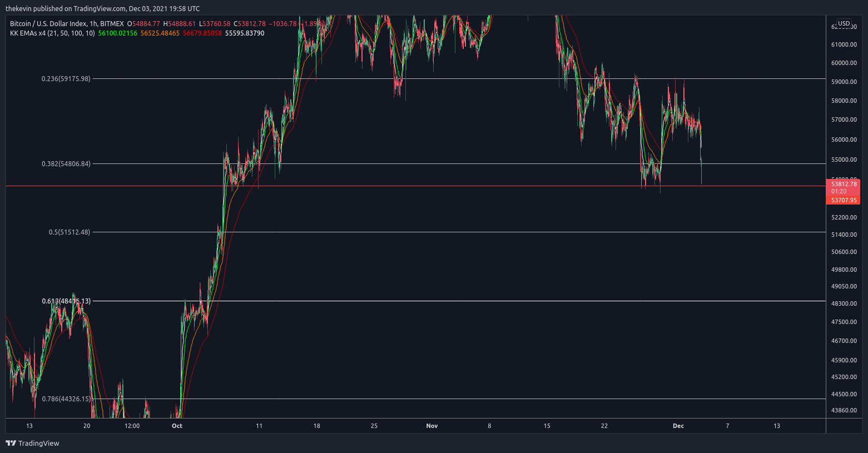Screen dimensions: 868x453
Task: Click the 55000.00 price axis label
Action: pyautogui.click(x=844, y=160)
